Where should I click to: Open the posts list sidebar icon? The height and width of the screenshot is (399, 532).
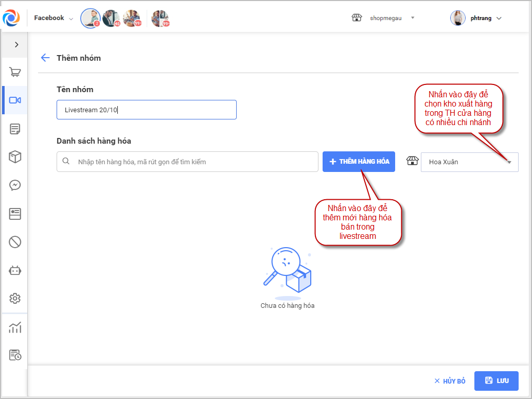(15, 129)
